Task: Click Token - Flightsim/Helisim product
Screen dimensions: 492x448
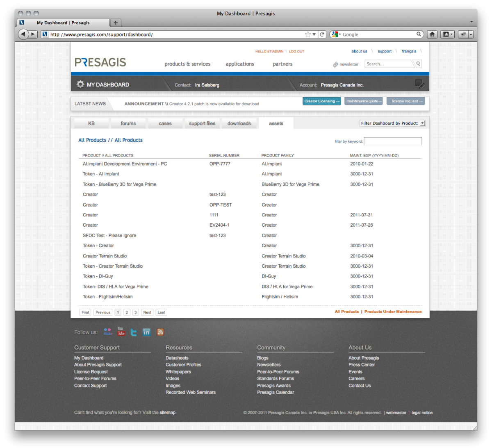Action: 107,297
